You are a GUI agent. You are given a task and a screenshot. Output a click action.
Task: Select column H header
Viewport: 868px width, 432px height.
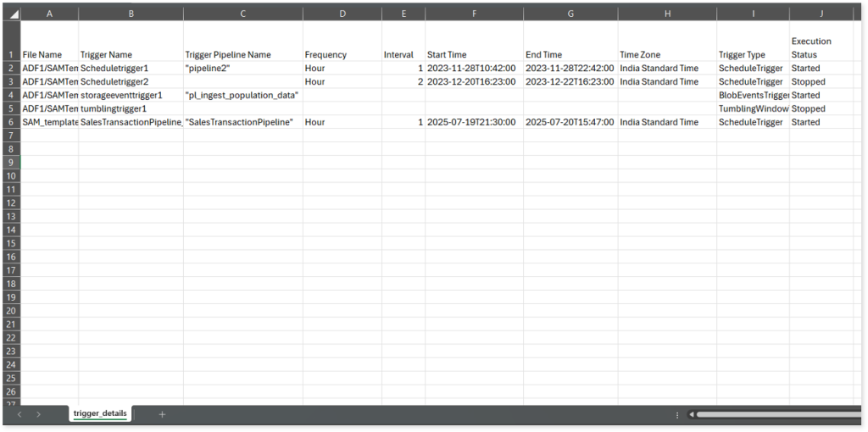pyautogui.click(x=667, y=14)
